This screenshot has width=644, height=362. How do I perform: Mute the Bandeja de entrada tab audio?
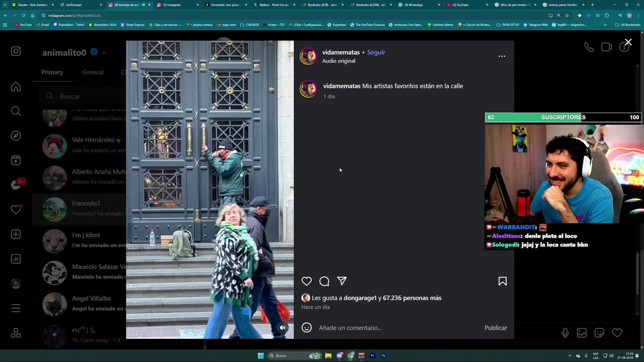pyautogui.click(x=143, y=5)
